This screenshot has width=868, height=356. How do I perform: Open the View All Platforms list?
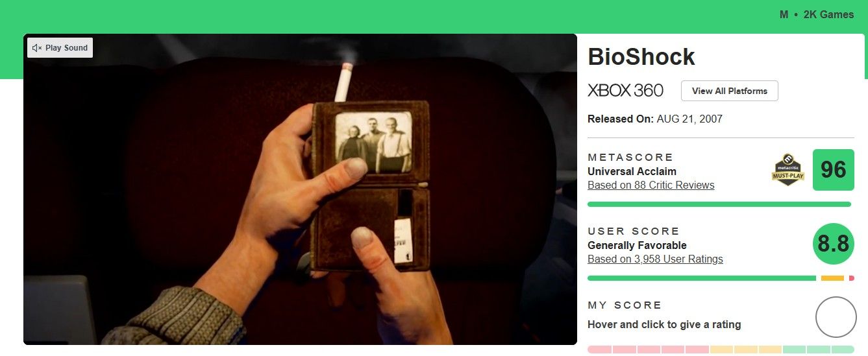[730, 91]
